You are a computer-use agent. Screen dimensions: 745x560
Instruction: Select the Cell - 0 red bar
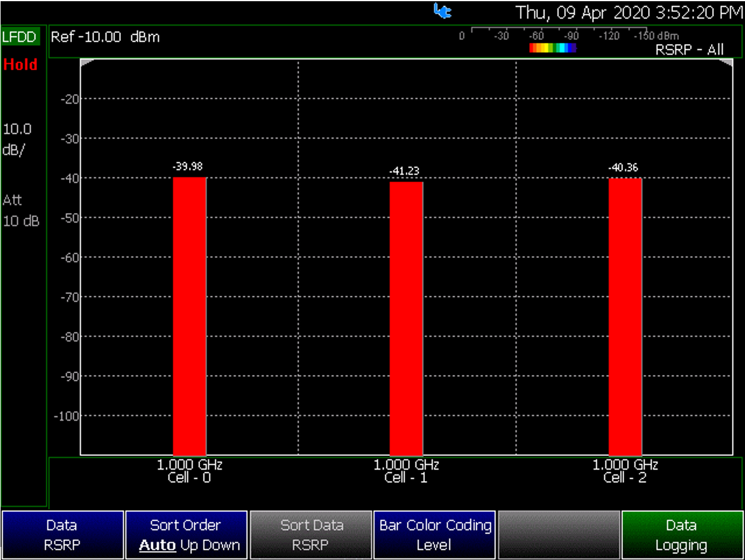(x=189, y=316)
